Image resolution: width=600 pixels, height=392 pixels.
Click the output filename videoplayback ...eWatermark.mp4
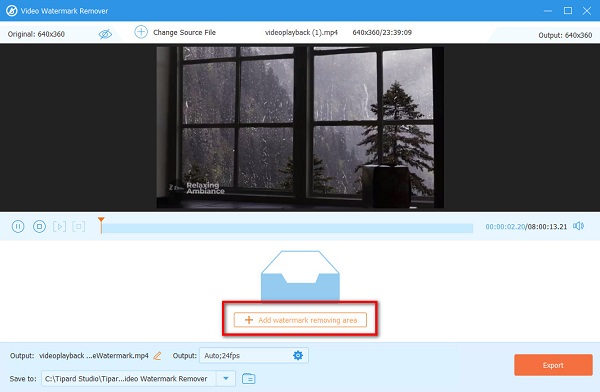coord(94,356)
